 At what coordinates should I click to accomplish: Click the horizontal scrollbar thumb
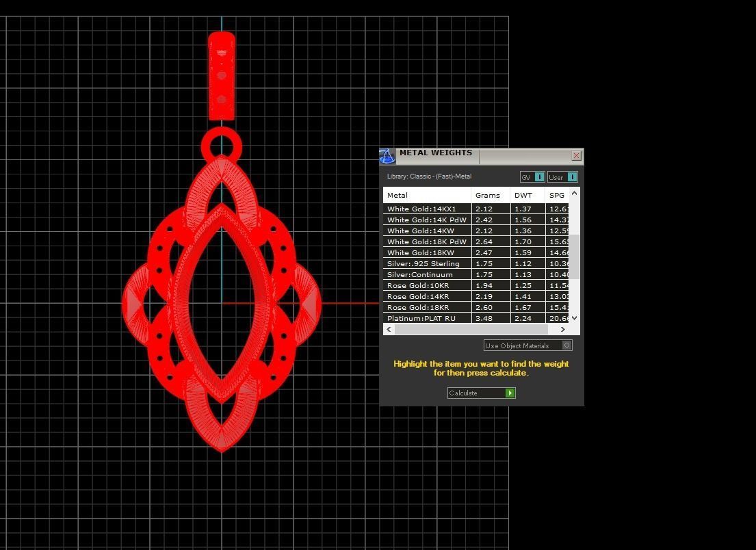click(x=471, y=329)
